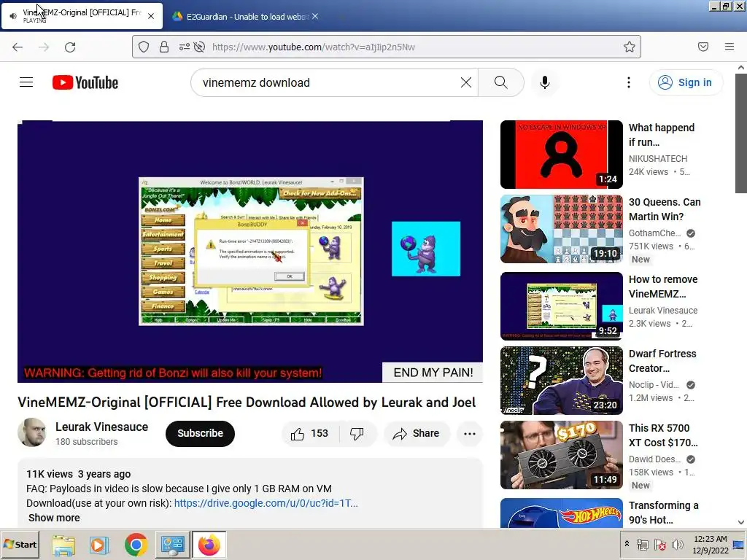747x560 pixels.
Task: Close the VineMEMZ YouTube tab
Action: coord(151,16)
